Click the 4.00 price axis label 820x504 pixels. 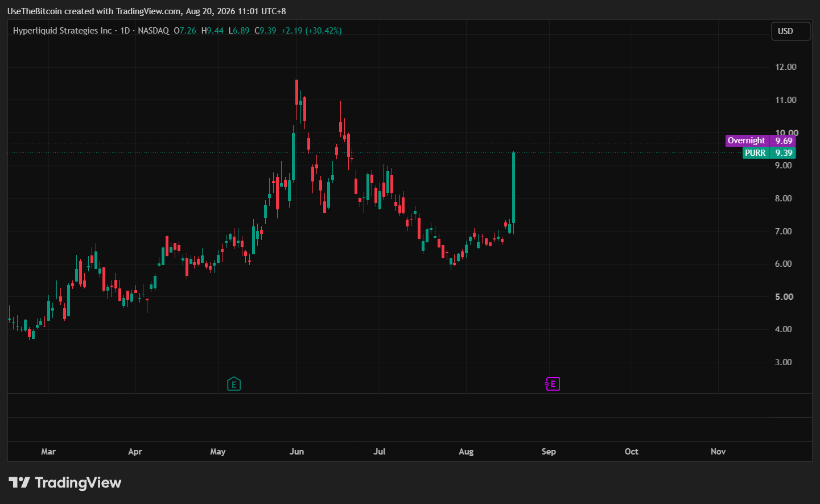pyautogui.click(x=784, y=329)
